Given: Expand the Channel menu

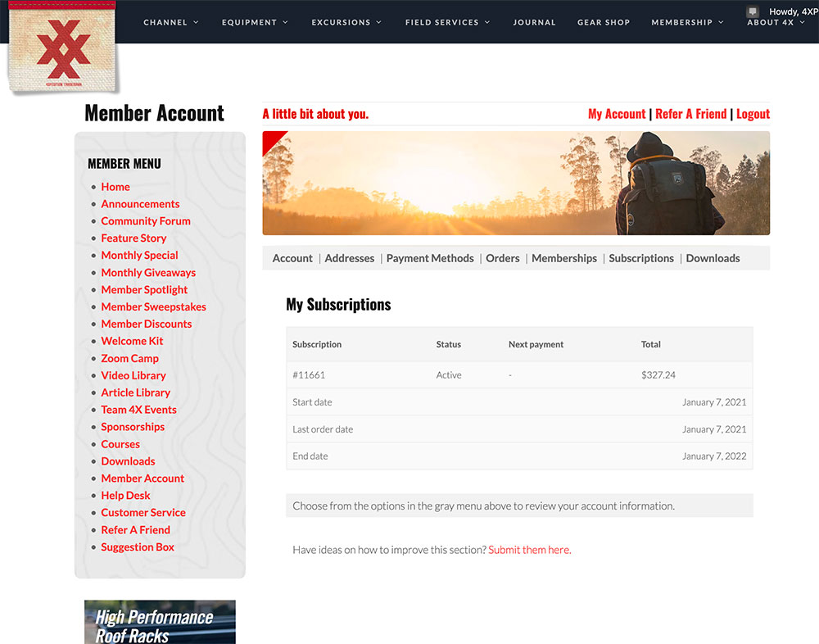Looking at the screenshot, I should tap(171, 22).
